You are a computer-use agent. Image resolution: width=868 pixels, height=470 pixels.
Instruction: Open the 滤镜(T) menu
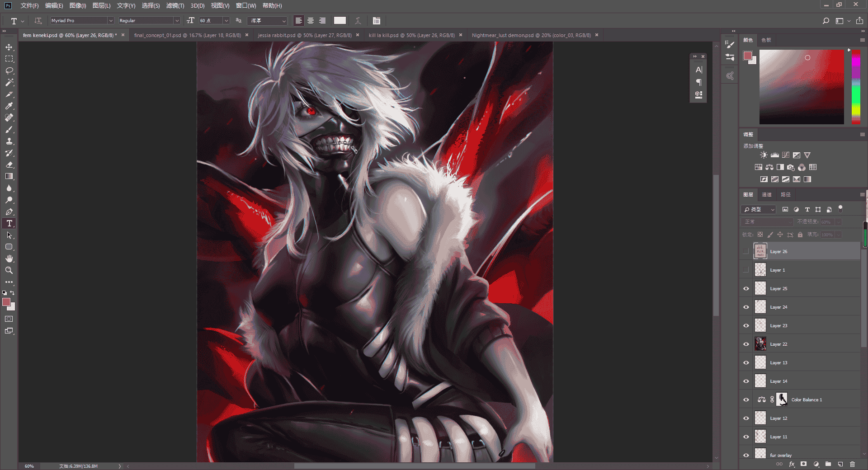click(175, 5)
